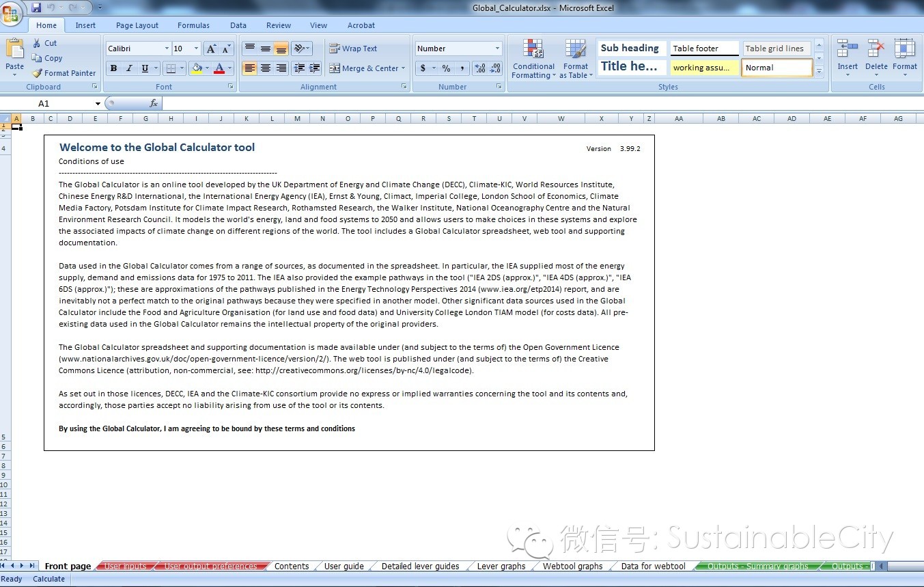
Task: Switch to the Insert ribbon tab
Action: [85, 25]
